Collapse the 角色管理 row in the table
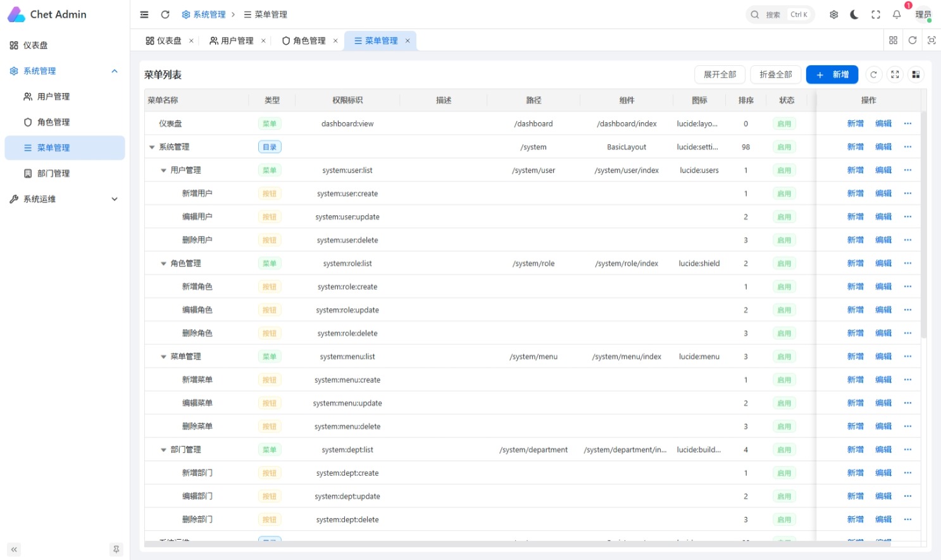The image size is (941, 560). click(x=163, y=263)
